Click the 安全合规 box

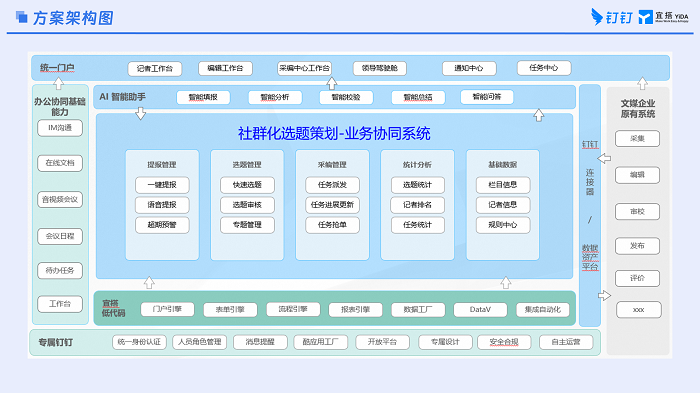(x=504, y=342)
